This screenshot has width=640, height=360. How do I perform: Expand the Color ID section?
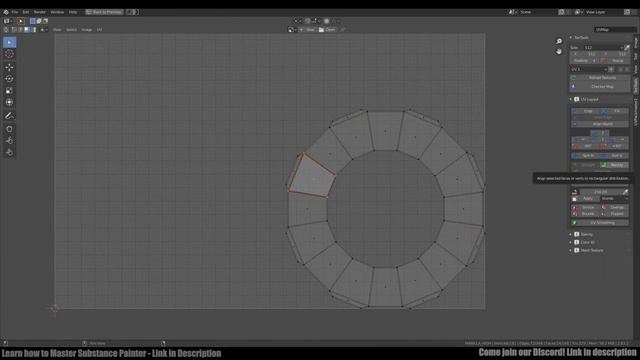click(x=571, y=242)
